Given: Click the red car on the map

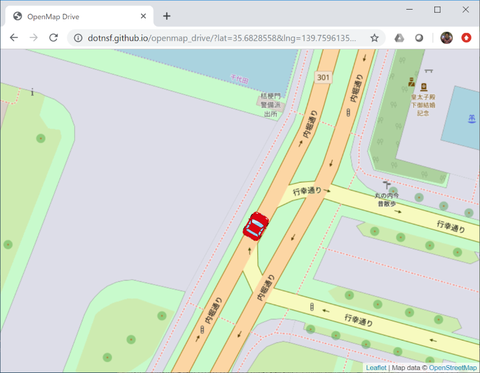Looking at the screenshot, I should pos(256,226).
